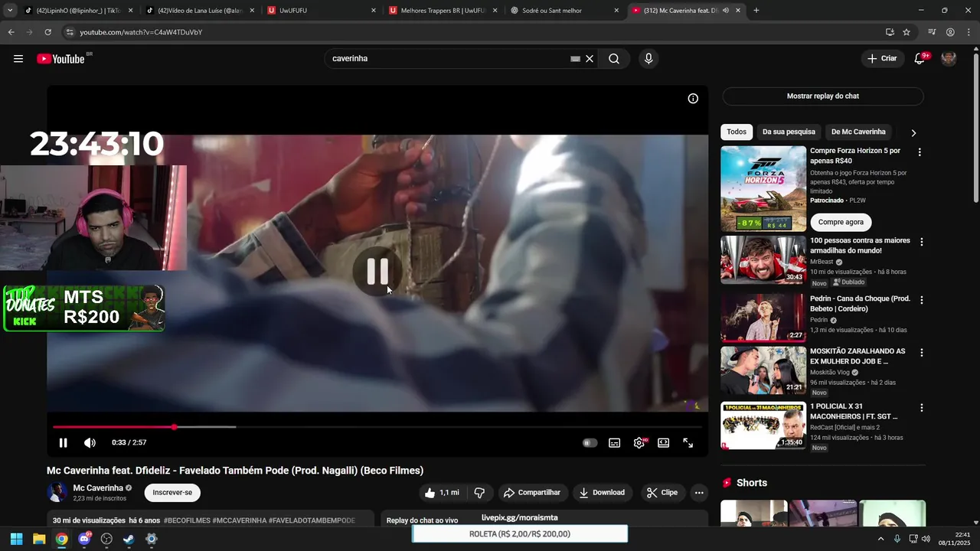Image resolution: width=980 pixels, height=551 pixels.
Task: Open the Windows Start menu
Action: (16, 539)
